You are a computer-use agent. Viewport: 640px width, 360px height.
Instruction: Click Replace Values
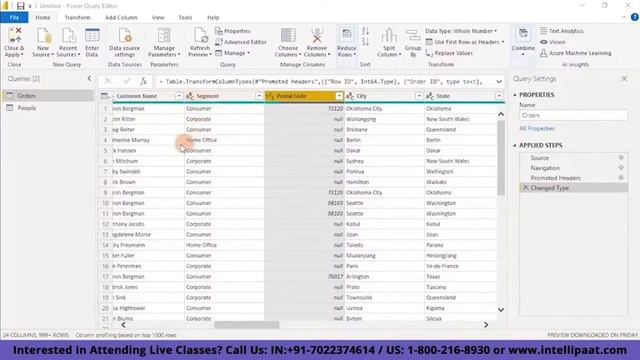coord(449,53)
